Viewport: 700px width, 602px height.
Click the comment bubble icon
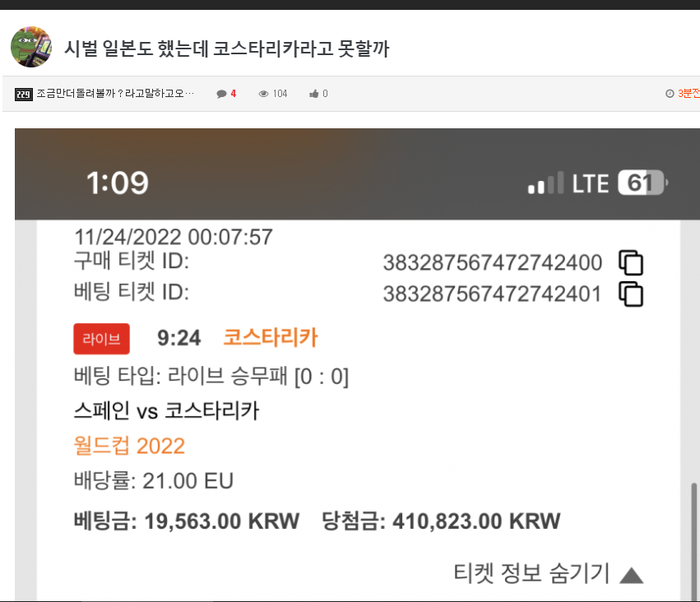pos(221,94)
